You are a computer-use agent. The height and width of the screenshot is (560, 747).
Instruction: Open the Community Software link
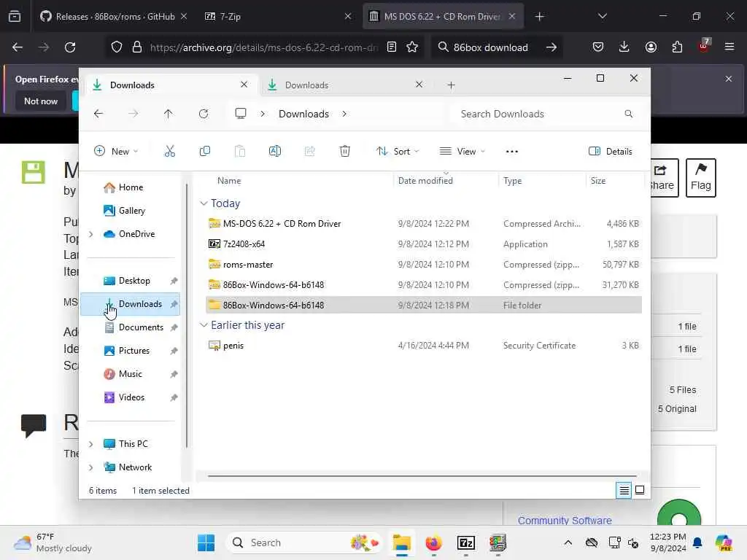click(565, 521)
